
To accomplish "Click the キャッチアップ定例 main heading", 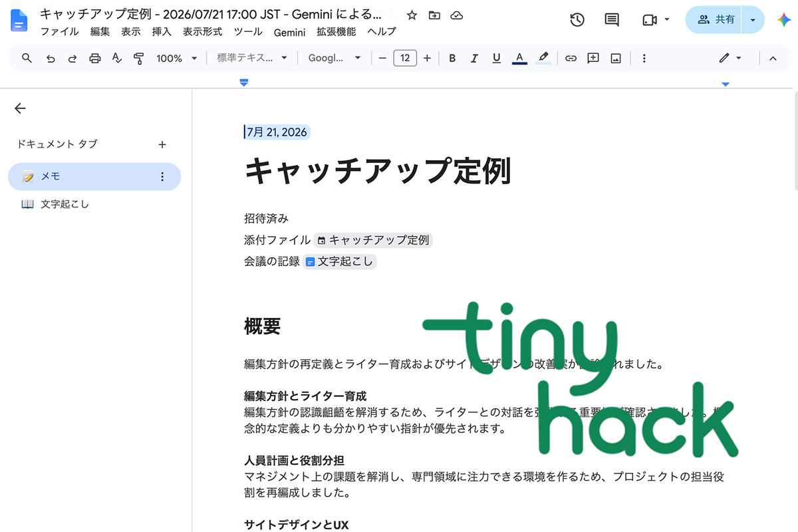I will 378,171.
